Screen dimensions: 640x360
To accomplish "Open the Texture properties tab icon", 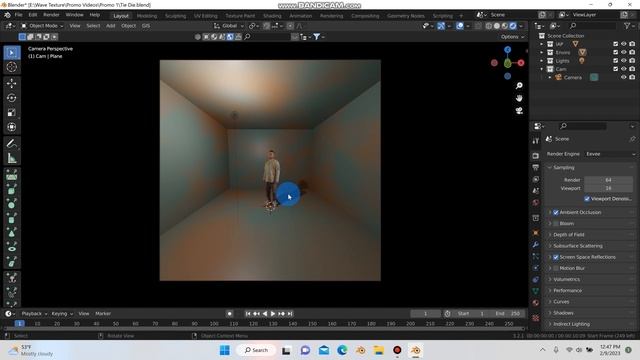I will click(536, 318).
